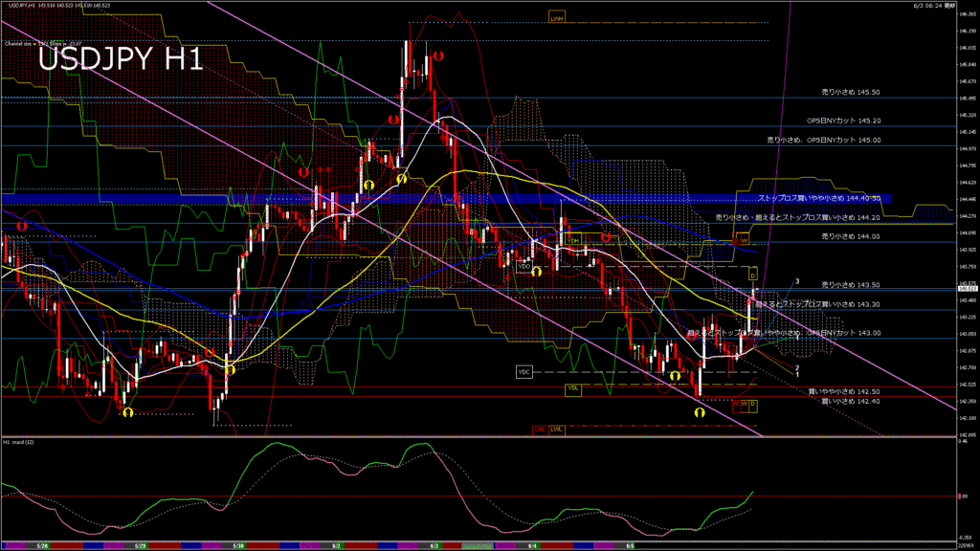Screen dimensions: 980x551
Task: Click the W box near the 144.00 line
Action: 745,240
